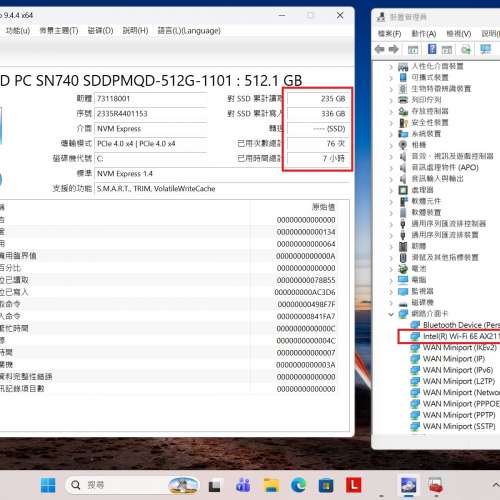This screenshot has width=500, height=500.
Task: Expand 安全性裝置 category
Action: click(391, 123)
